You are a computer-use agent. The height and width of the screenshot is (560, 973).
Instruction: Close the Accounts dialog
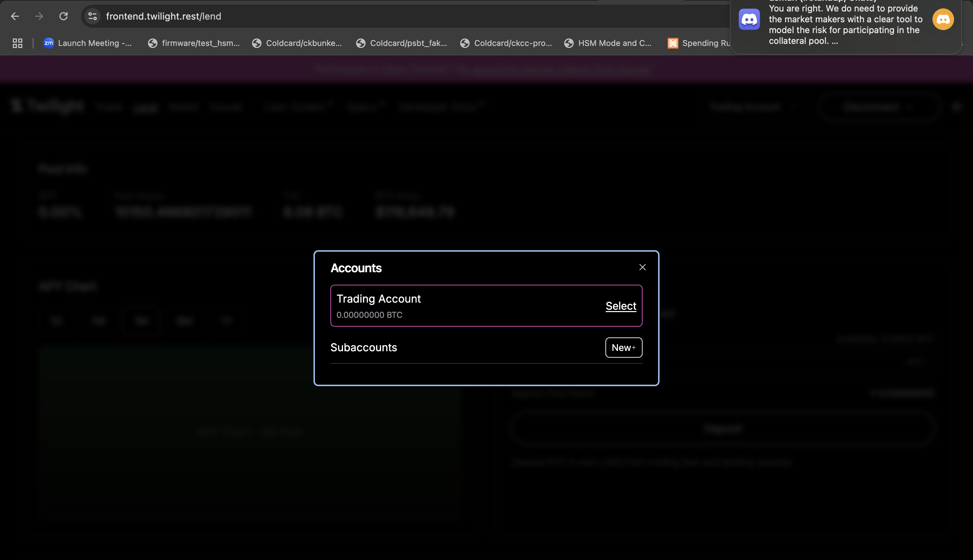642,267
